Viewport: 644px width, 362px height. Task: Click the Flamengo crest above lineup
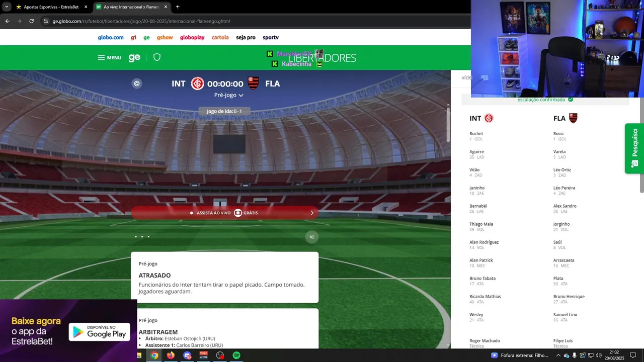[x=573, y=118]
